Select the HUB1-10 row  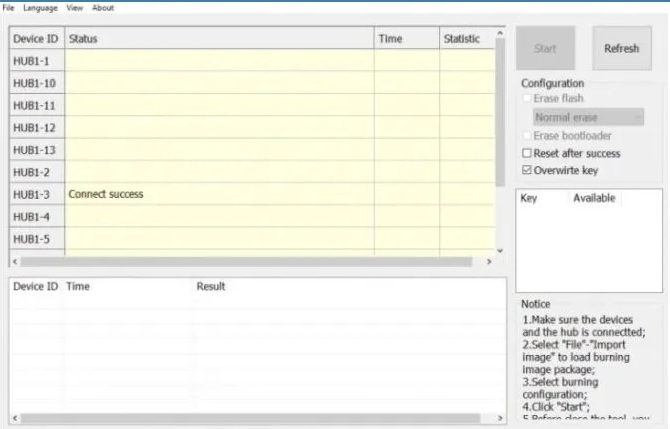[x=252, y=83]
